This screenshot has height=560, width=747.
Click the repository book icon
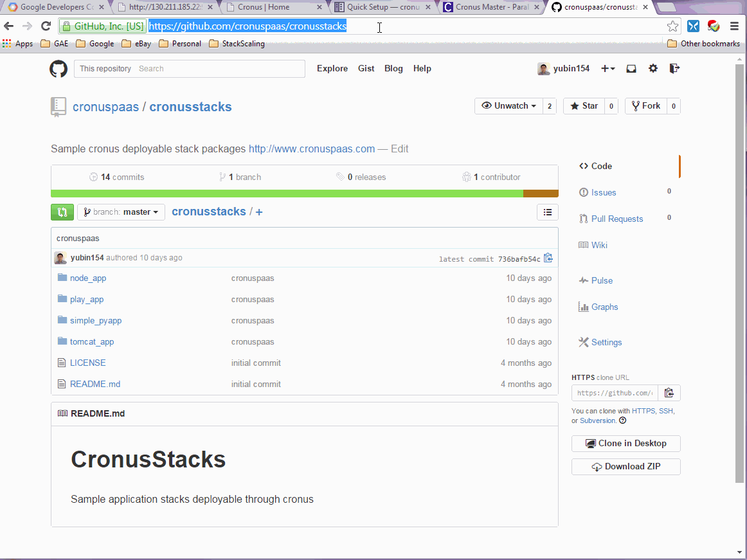[58, 107]
